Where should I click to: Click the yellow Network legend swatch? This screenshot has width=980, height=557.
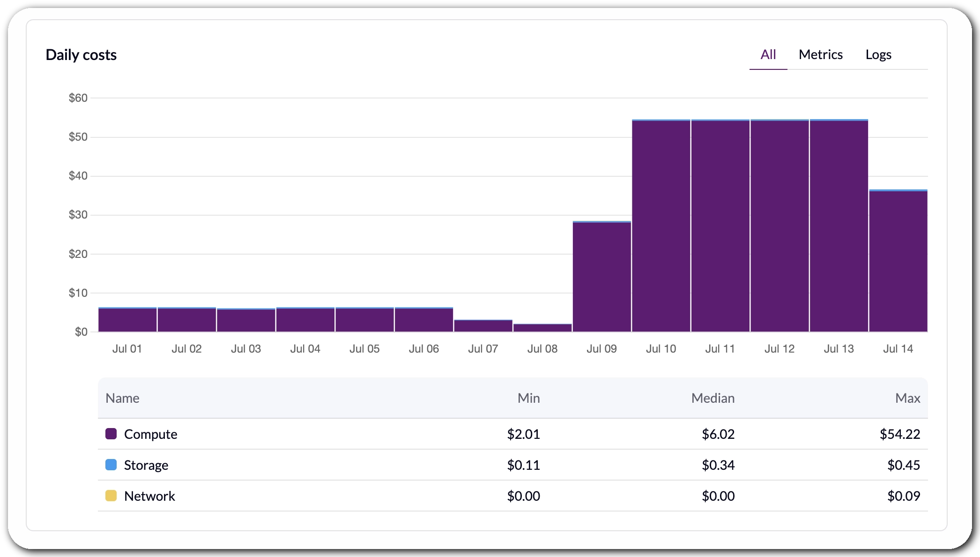(111, 496)
